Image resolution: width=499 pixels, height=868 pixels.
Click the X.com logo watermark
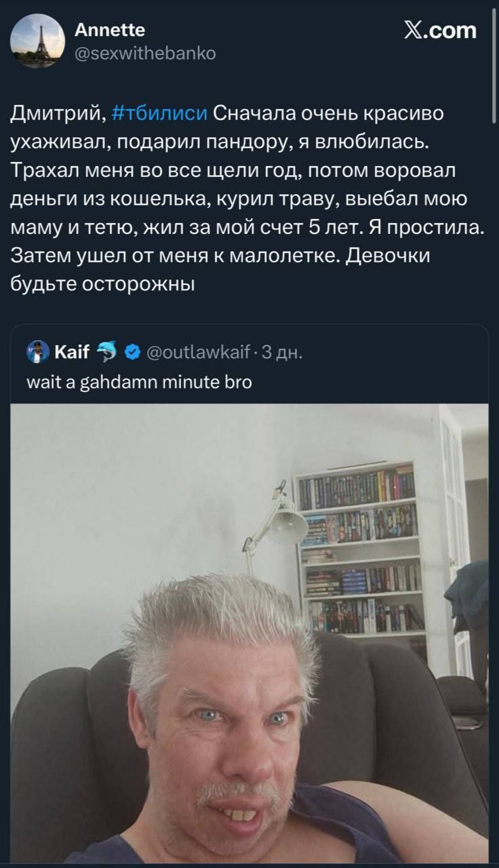tap(440, 31)
